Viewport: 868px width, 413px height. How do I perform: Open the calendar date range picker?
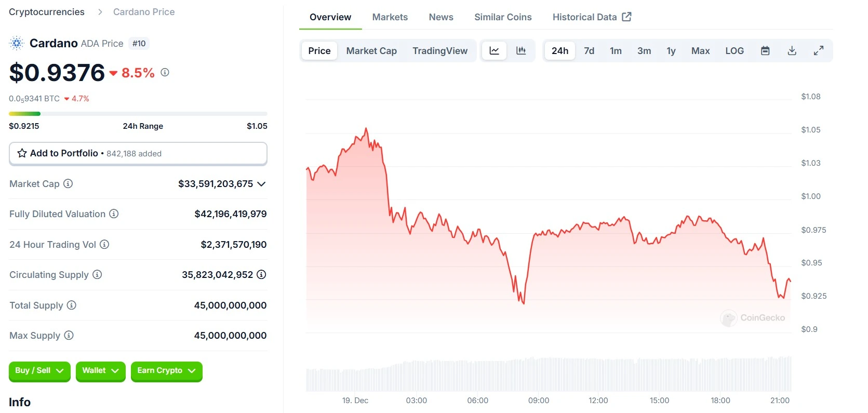pyautogui.click(x=765, y=51)
